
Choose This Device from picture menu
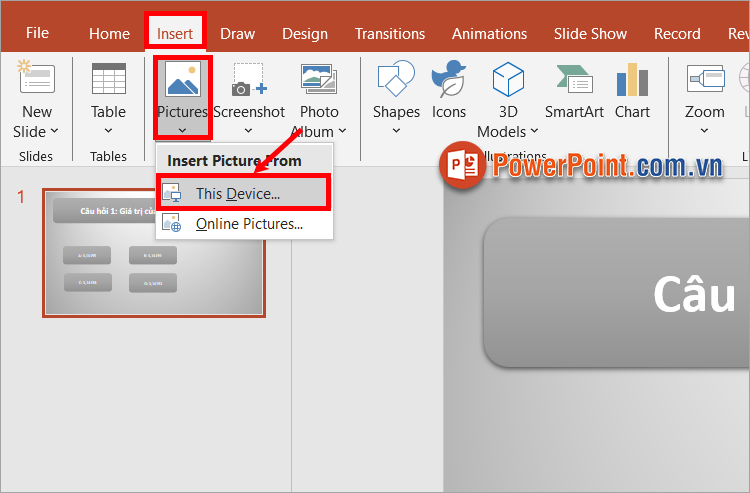pyautogui.click(x=237, y=193)
